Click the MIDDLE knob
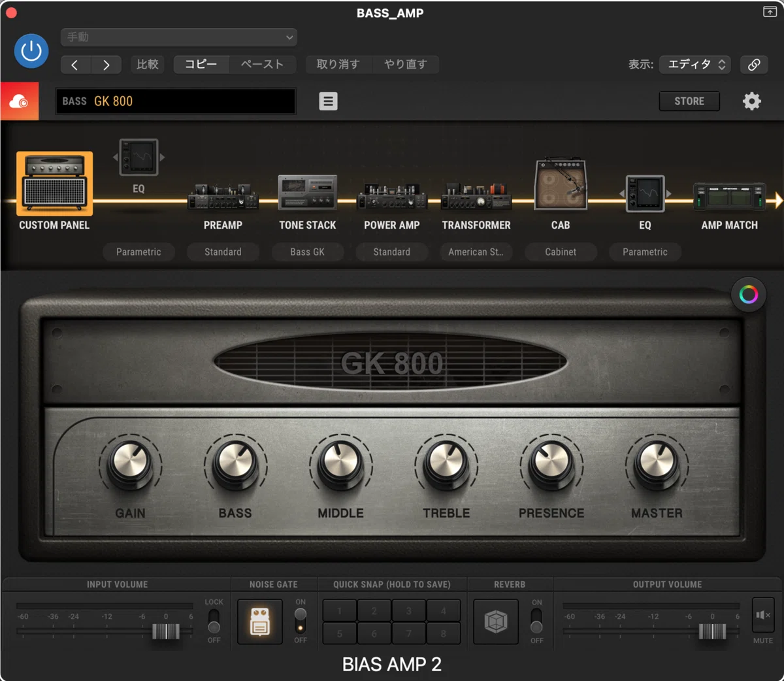Screen dimensions: 784x681 pyautogui.click(x=340, y=465)
